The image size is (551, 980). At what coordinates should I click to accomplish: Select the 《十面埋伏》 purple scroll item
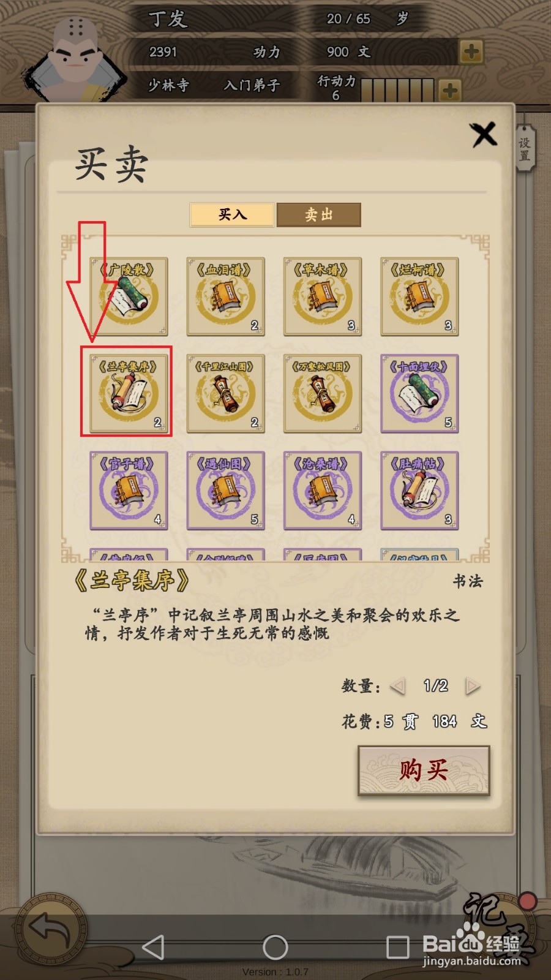[419, 393]
